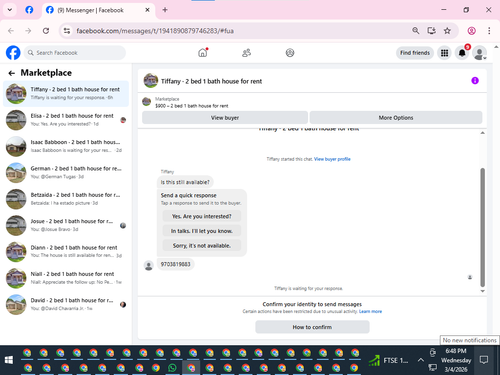Screen dimensions: 500x375
Task: Open the site information icon in address bar
Action: tap(67, 31)
